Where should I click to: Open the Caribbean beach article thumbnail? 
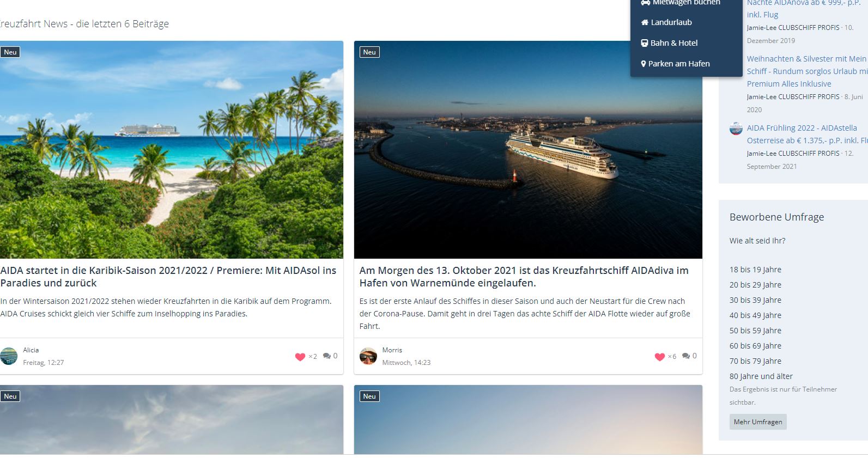pyautogui.click(x=172, y=150)
